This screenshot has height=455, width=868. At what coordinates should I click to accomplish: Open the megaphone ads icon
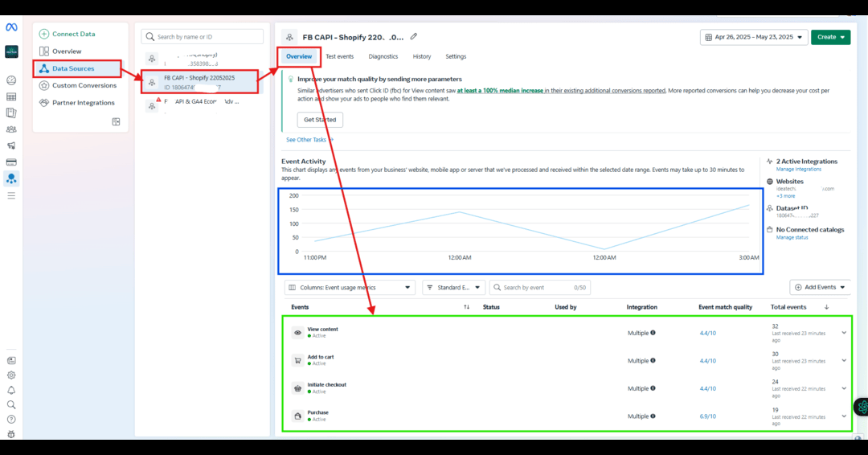click(x=11, y=146)
